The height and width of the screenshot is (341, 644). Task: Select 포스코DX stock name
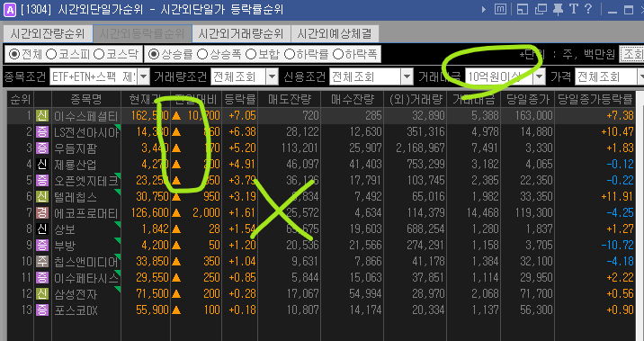pyautogui.click(x=76, y=310)
